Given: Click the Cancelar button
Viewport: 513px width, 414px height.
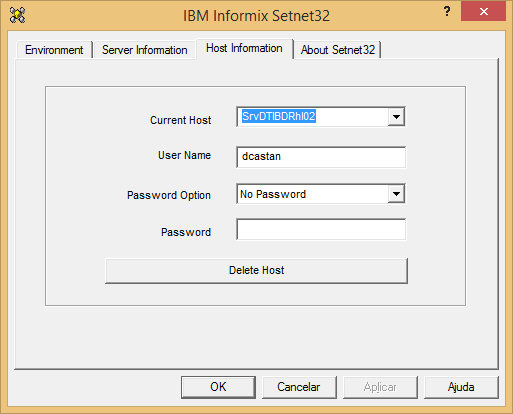Looking at the screenshot, I should point(299,387).
